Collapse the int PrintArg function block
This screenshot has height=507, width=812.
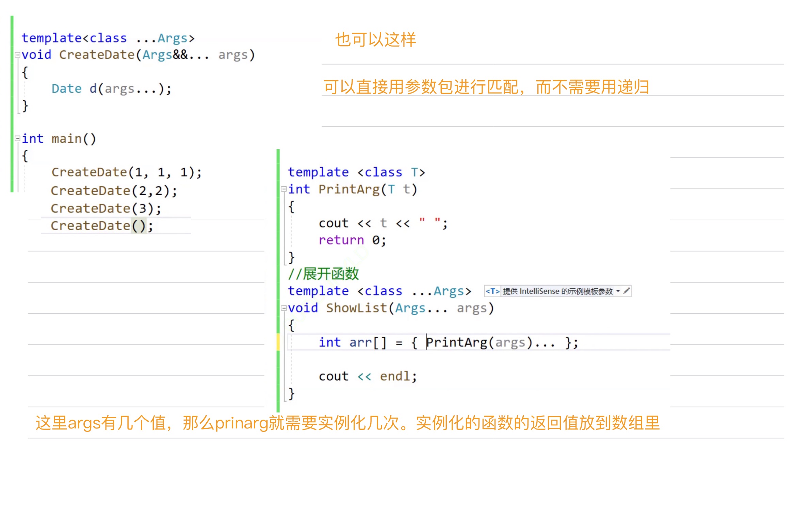click(283, 189)
